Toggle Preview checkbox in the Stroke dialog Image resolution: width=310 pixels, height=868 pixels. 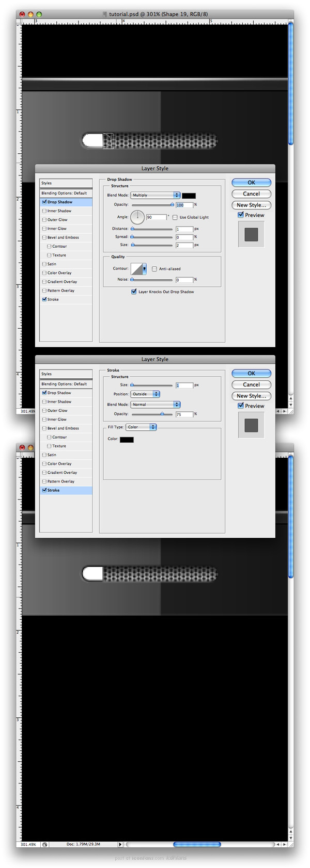coord(241,406)
